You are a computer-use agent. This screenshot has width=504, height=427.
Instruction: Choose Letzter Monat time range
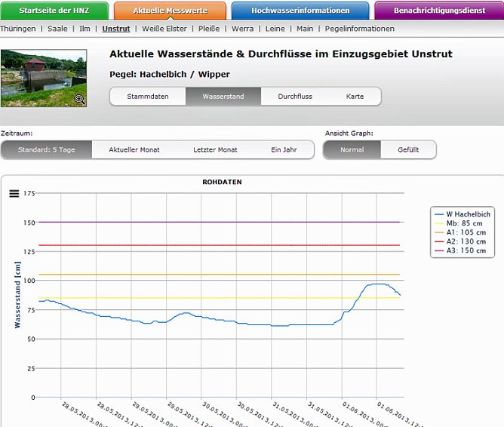point(215,150)
